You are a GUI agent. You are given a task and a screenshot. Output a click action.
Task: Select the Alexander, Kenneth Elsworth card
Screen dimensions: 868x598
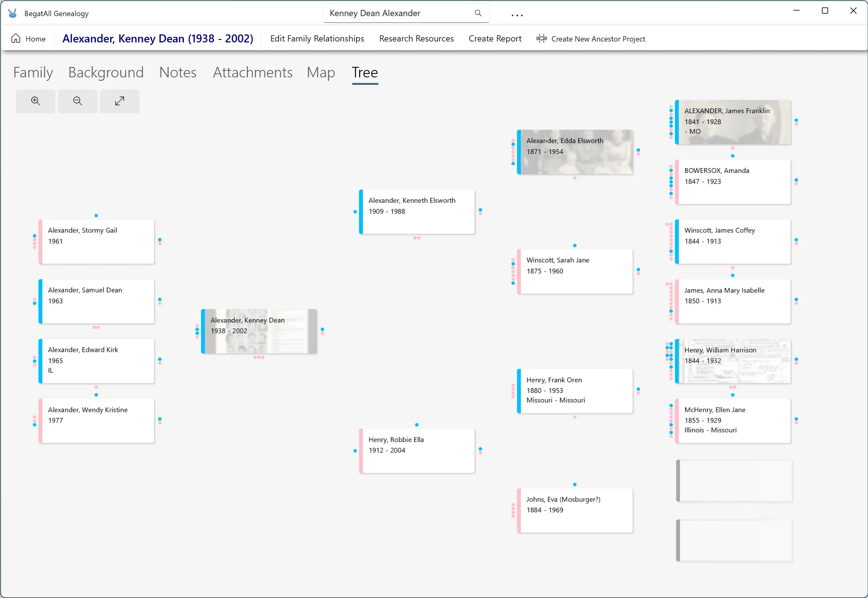(417, 212)
